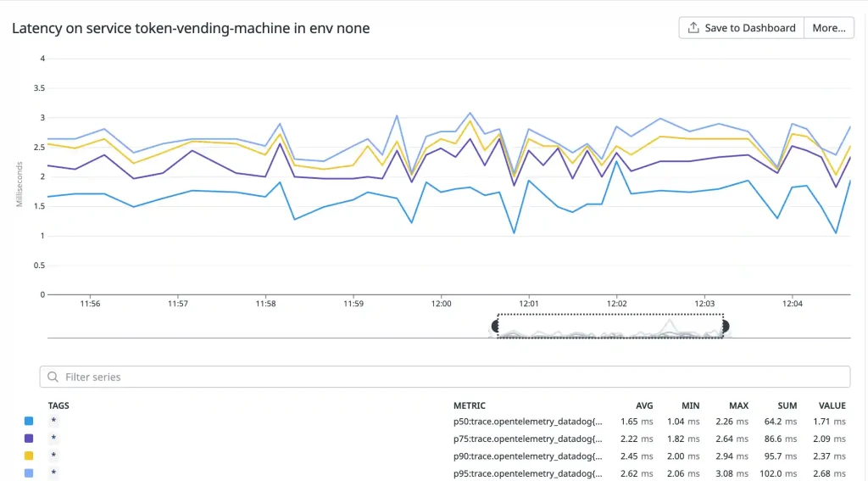The image size is (868, 481).
Task: Open the More... options menu
Action: coord(828,28)
